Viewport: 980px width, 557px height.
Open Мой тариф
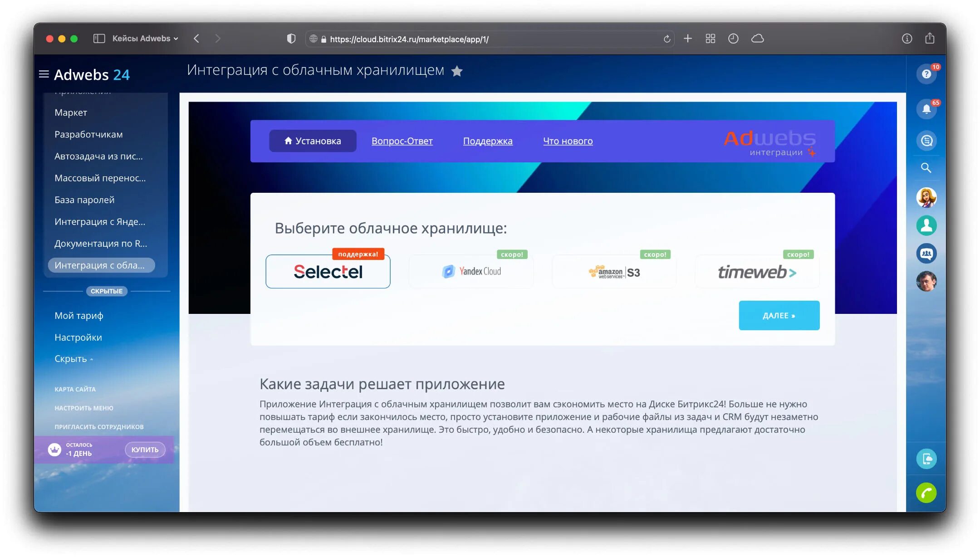pyautogui.click(x=79, y=316)
